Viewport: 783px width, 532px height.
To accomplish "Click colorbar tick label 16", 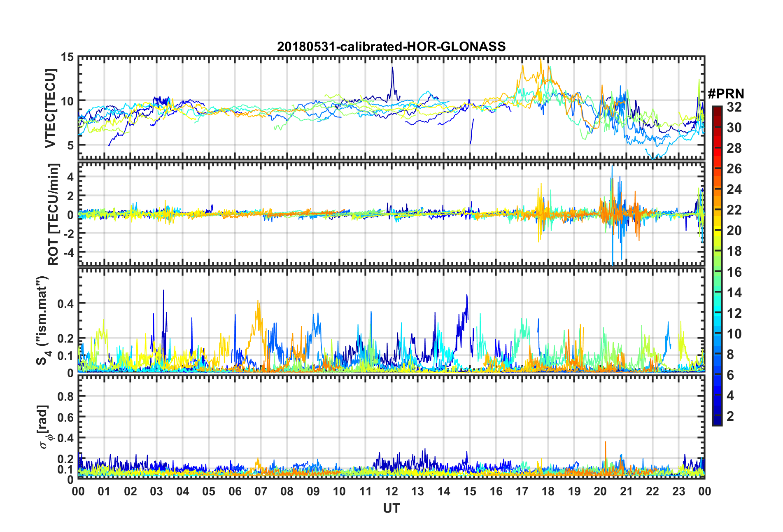I will (x=734, y=272).
